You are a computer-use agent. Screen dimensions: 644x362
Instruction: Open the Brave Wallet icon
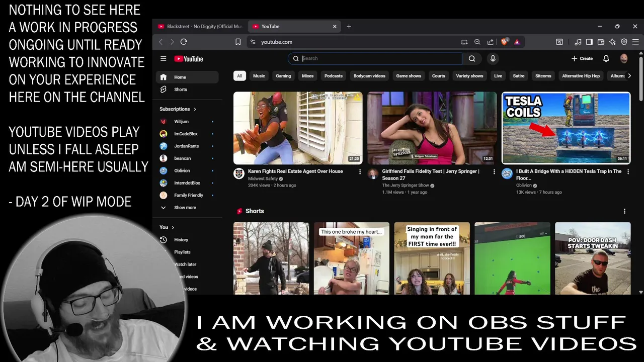coord(601,42)
